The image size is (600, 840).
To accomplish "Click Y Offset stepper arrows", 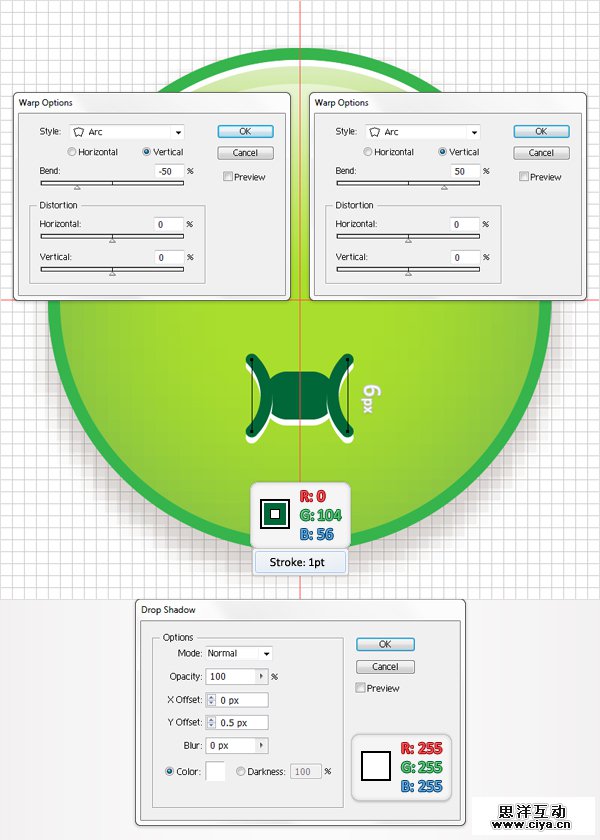I will (x=211, y=722).
